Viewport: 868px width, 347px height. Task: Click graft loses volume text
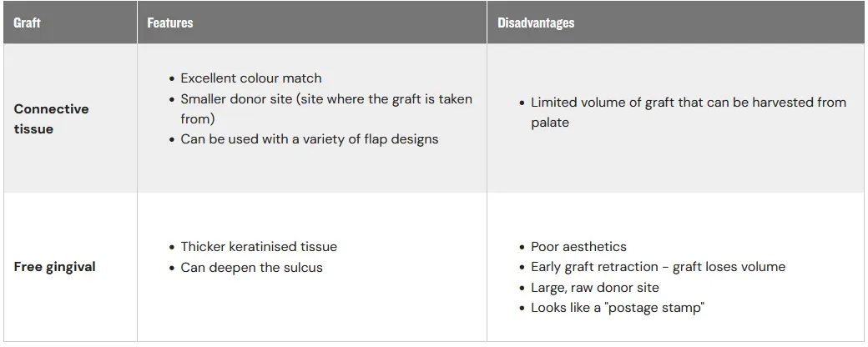tap(729, 267)
